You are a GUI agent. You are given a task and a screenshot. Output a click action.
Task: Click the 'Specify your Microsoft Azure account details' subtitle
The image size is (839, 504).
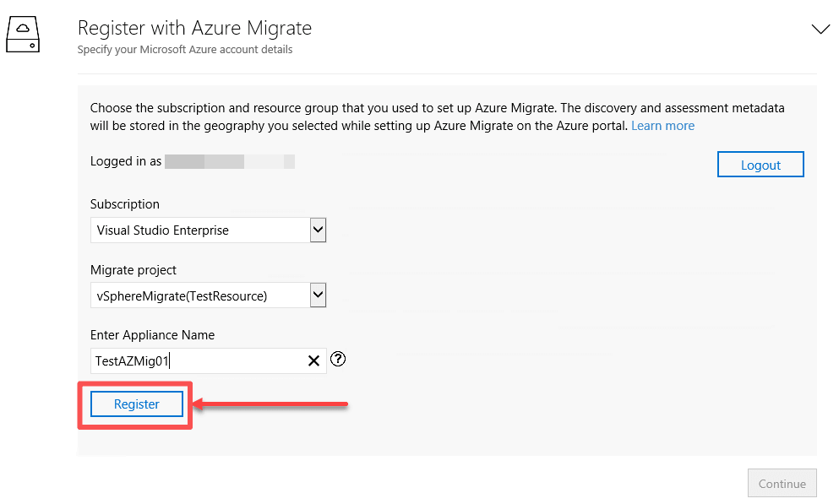click(x=184, y=50)
